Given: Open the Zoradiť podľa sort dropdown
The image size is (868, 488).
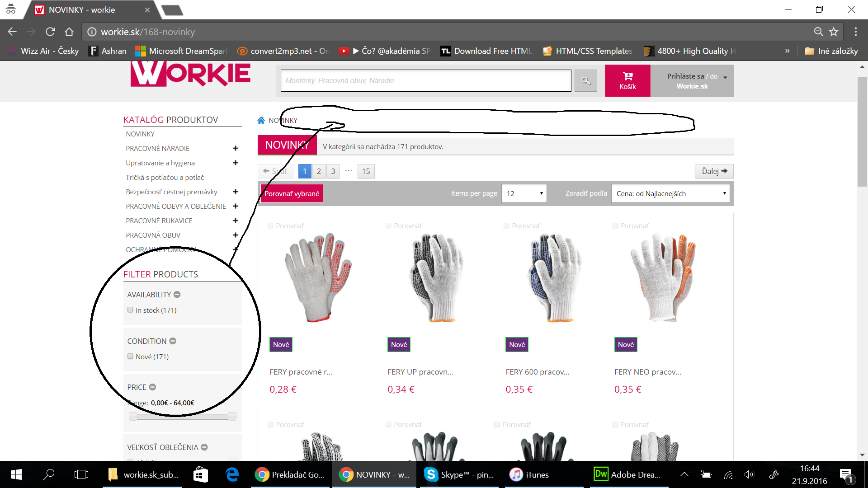Looking at the screenshot, I should click(x=670, y=193).
